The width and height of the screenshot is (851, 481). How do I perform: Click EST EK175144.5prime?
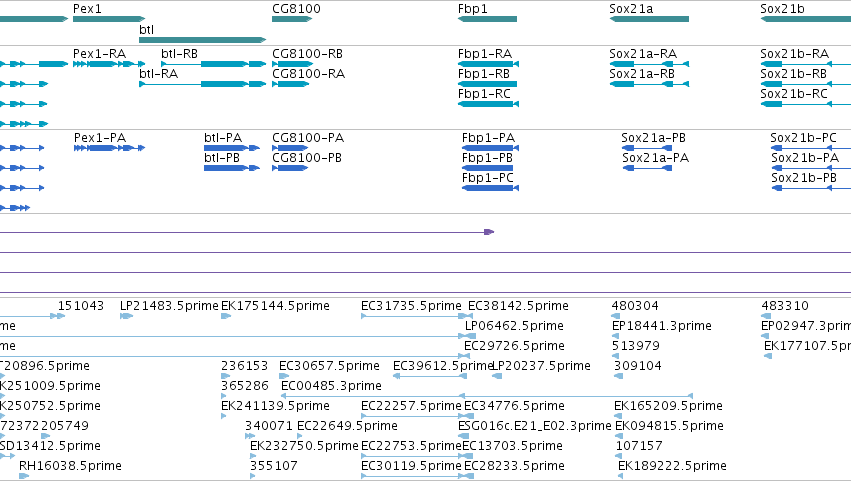(x=275, y=306)
